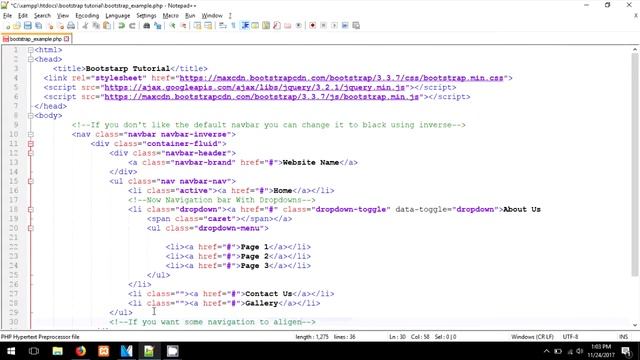
Task: Click UTF-8 encoding in status bar
Action: coord(570,337)
